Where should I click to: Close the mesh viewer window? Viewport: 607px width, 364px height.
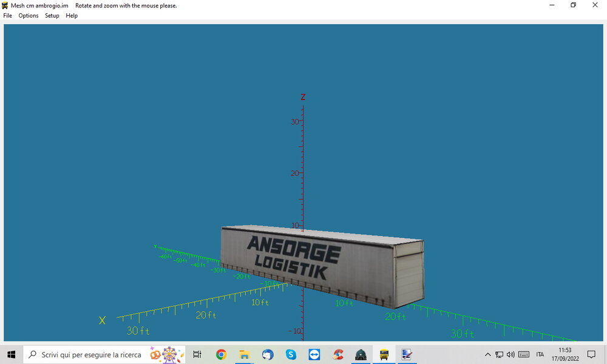595,5
